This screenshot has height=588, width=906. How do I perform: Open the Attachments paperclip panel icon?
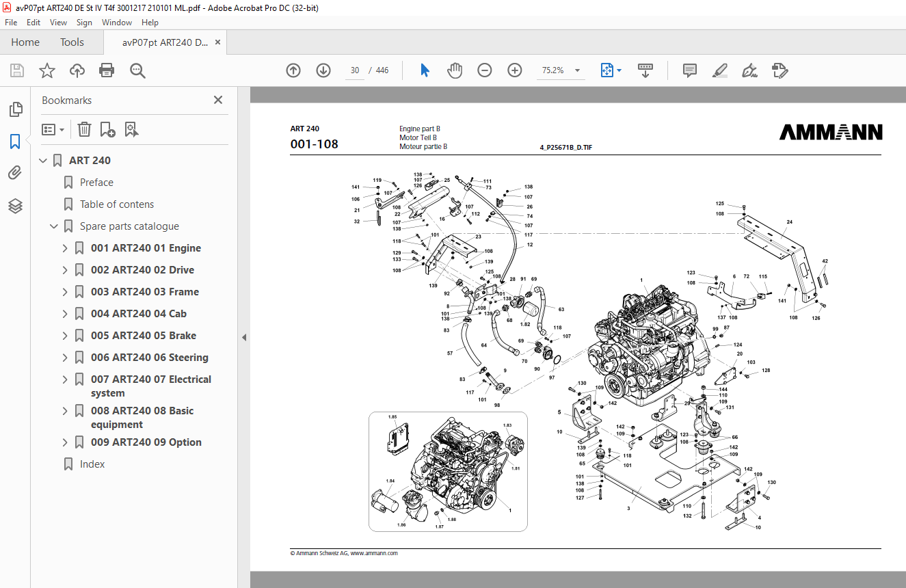click(15, 173)
